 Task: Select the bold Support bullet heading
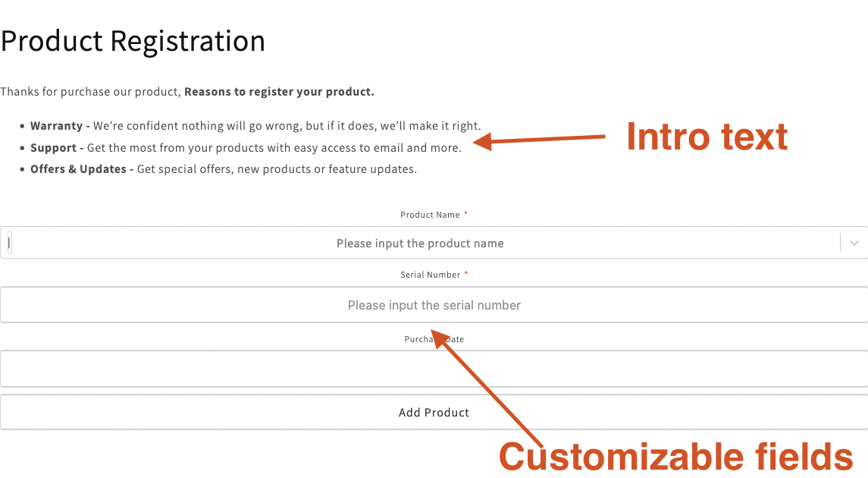53,148
